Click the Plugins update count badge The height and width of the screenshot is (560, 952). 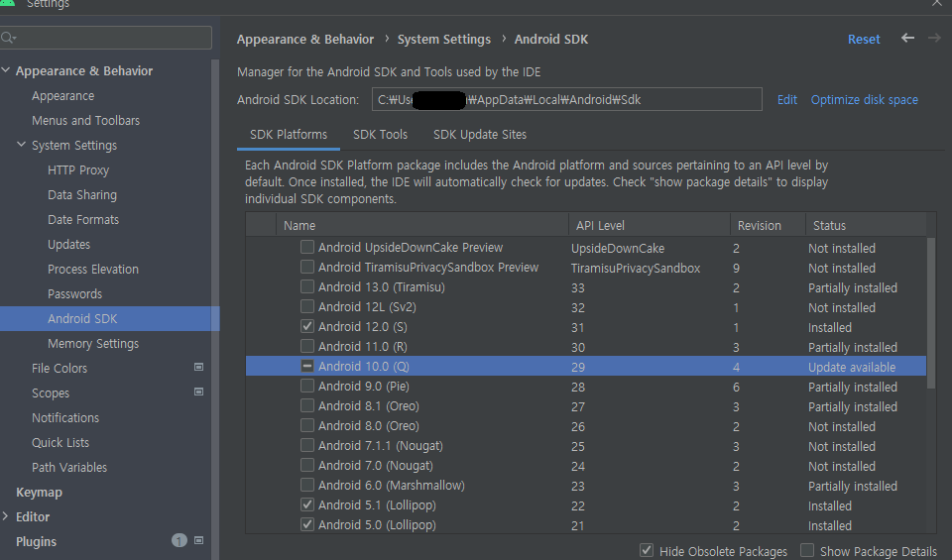coord(179,540)
